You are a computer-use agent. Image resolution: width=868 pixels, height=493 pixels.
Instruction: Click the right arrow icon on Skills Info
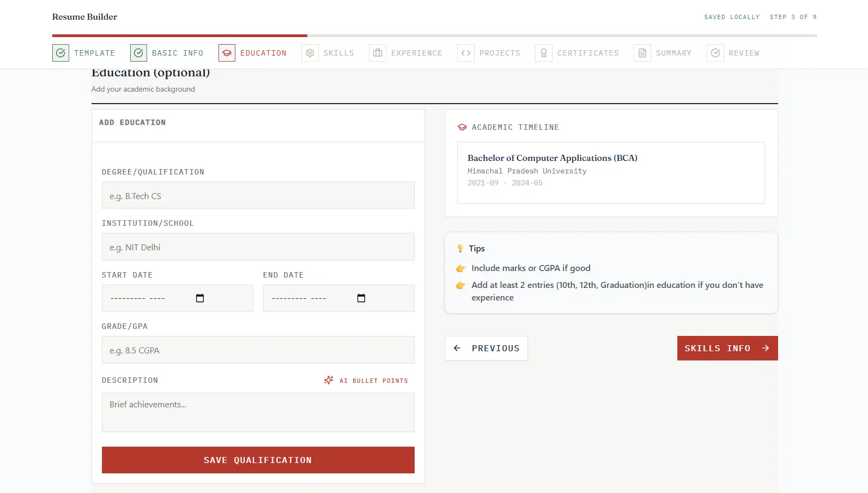(766, 348)
